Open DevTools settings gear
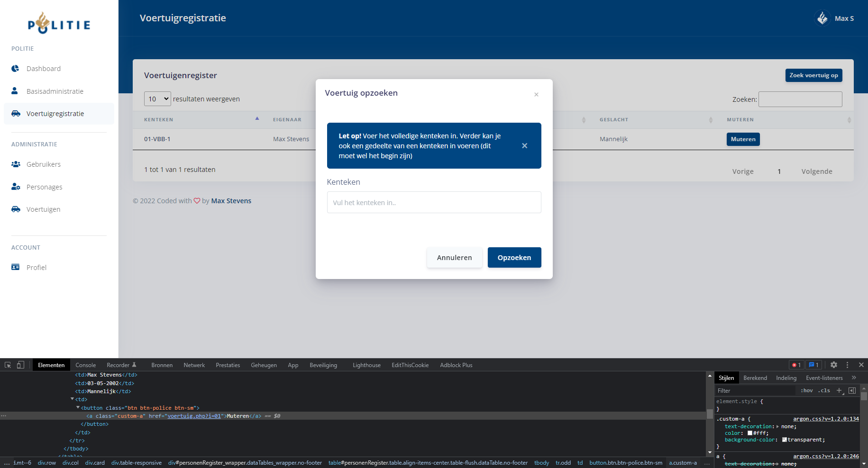Screen dimensions: 868x468 [x=834, y=365]
